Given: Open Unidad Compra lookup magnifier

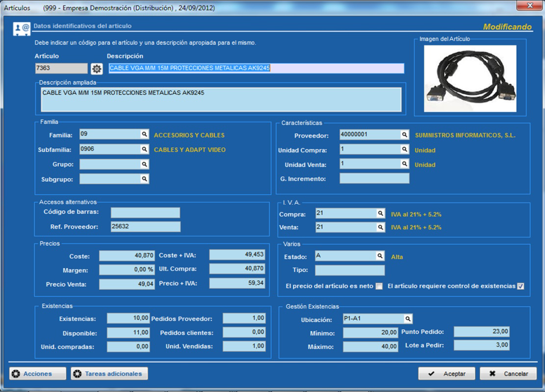Looking at the screenshot, I should tap(404, 149).
